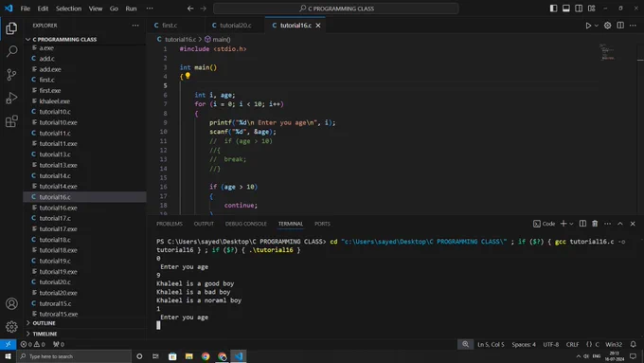Select tutorial16.exe in the file list
This screenshot has width=644, height=363.
coord(59,208)
